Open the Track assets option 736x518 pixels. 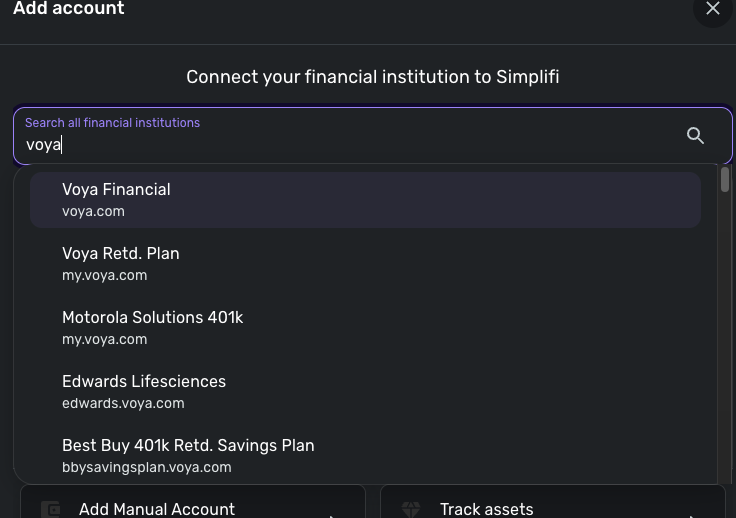(487, 509)
